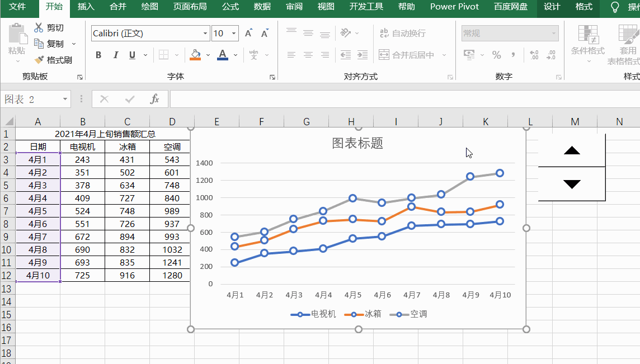Screen dimensions: 640x364
Task: Expand the fill color palette arrow
Action: pos(208,55)
